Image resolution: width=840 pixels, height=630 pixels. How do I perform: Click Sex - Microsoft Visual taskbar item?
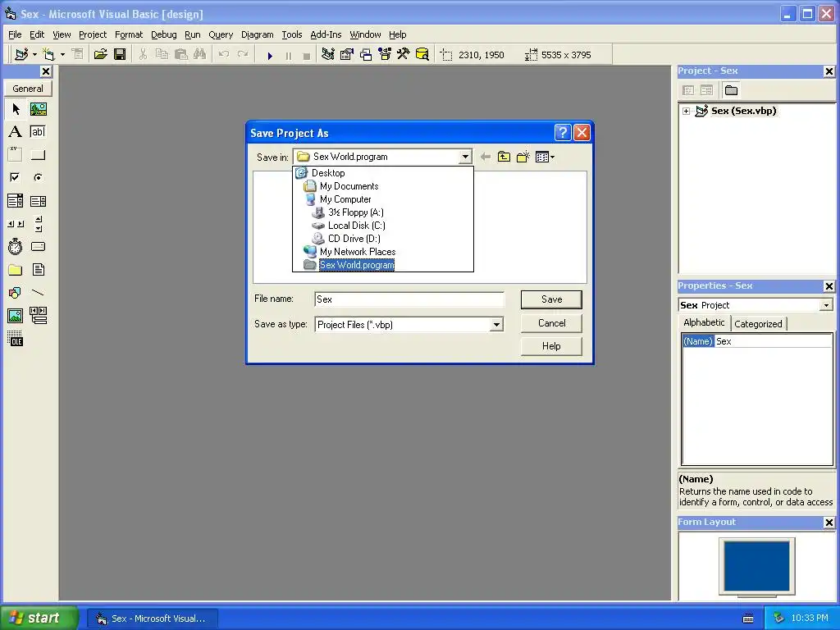[x=152, y=619]
